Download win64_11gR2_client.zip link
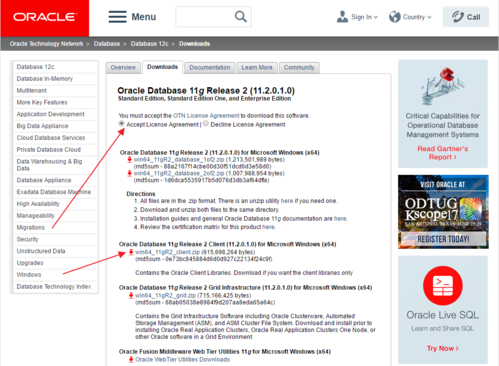The width and height of the screenshot is (499, 366). [167, 252]
